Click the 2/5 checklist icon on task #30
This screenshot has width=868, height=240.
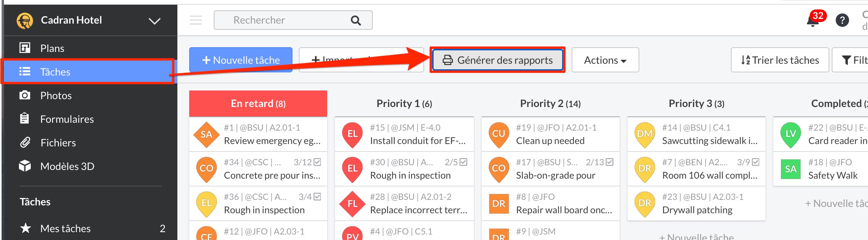click(464, 162)
